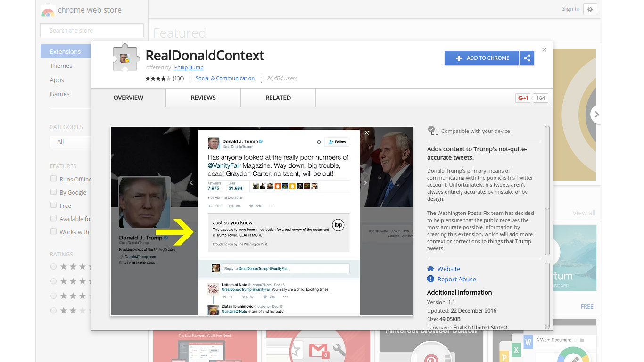The height and width of the screenshot is (362, 644).
Task: Click the Compatible with your device checkmark icon
Action: click(x=433, y=130)
